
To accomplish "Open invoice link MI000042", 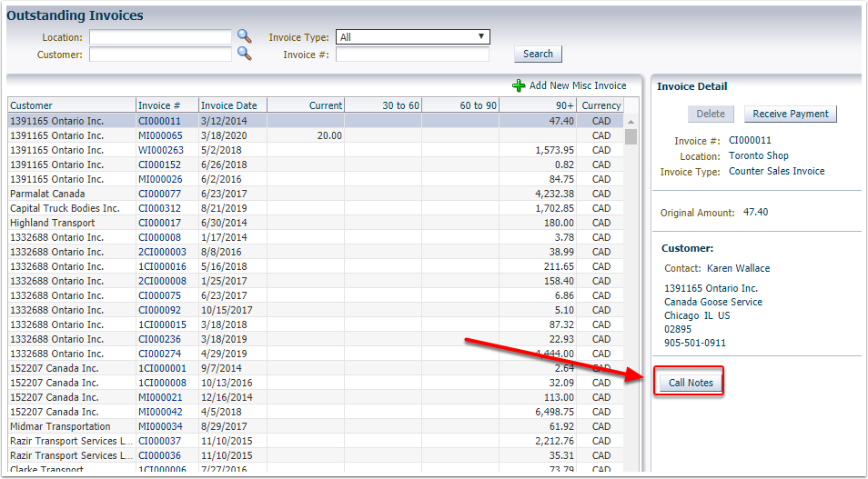I will (160, 412).
